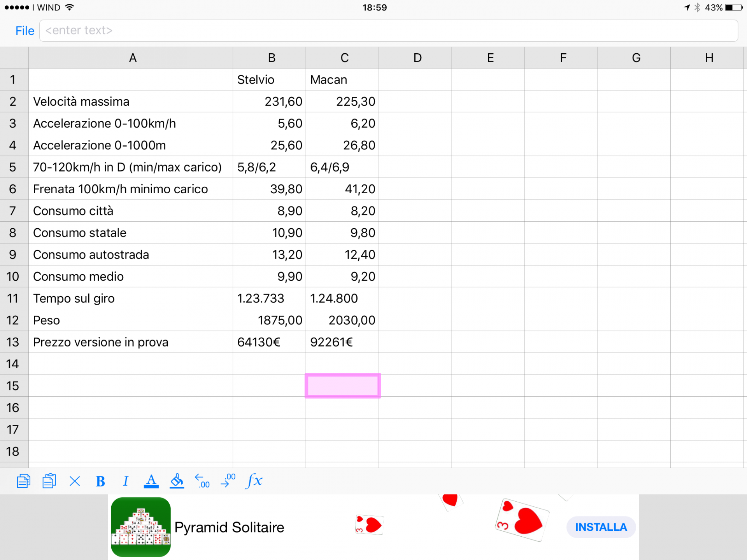Select column A header

click(131, 58)
